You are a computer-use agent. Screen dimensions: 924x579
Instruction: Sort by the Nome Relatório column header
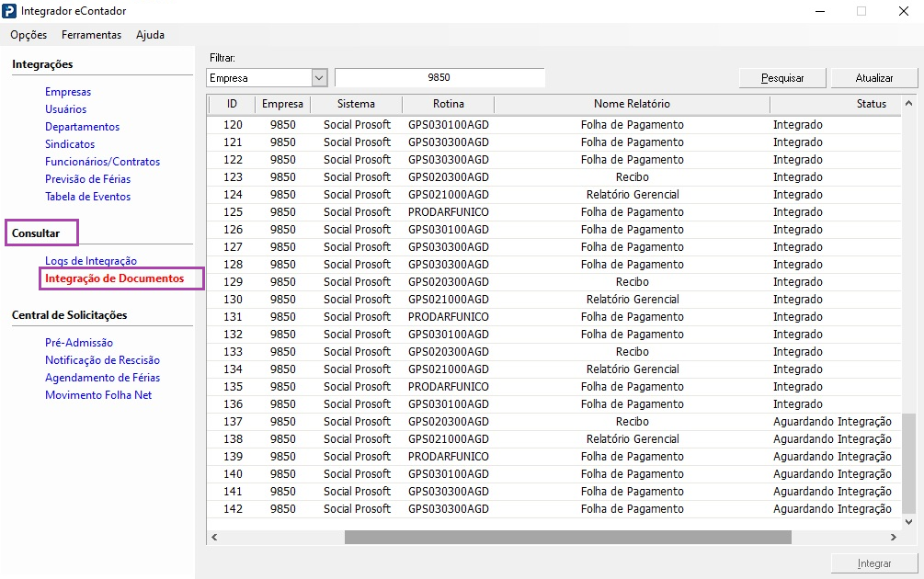(x=632, y=104)
